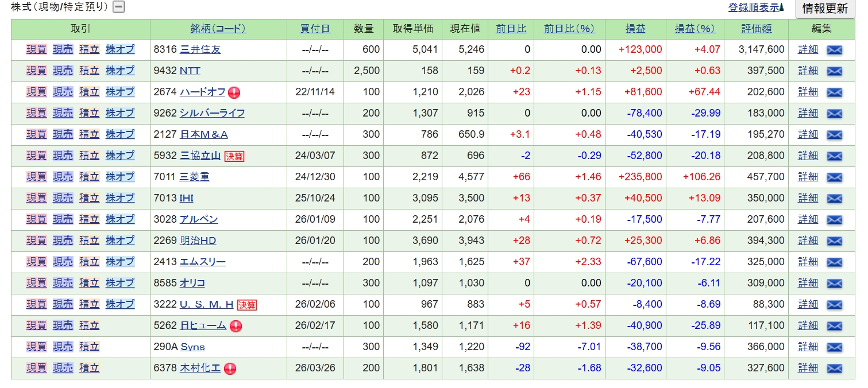868x388 pixels.
Task: Sort table by 銘柄(コード) header
Action: [218, 29]
